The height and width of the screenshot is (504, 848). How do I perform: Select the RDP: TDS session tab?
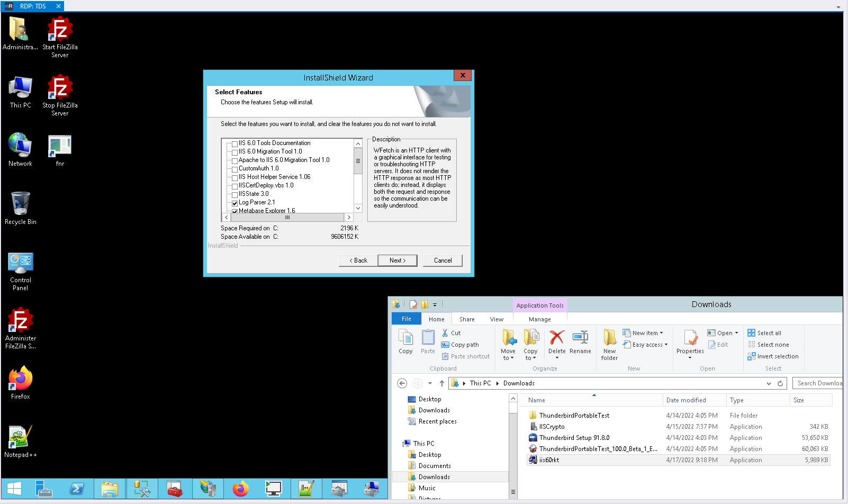point(33,6)
